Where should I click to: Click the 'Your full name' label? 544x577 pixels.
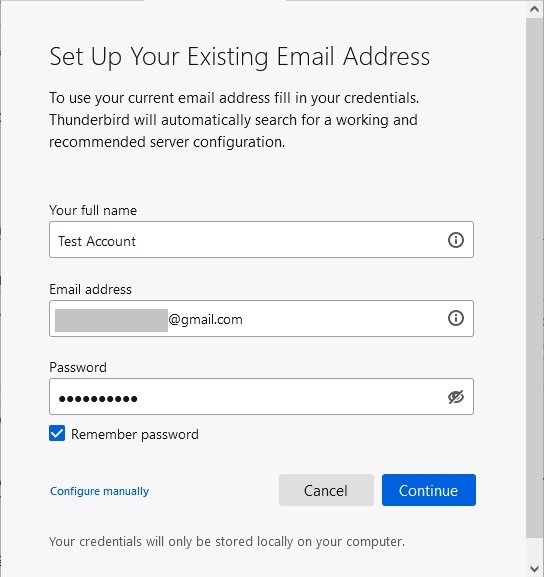pos(93,210)
